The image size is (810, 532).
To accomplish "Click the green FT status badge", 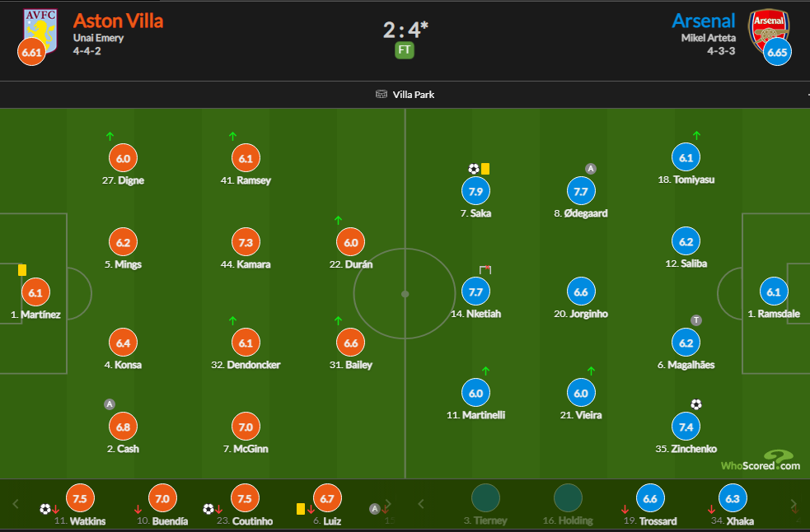I will [x=405, y=50].
